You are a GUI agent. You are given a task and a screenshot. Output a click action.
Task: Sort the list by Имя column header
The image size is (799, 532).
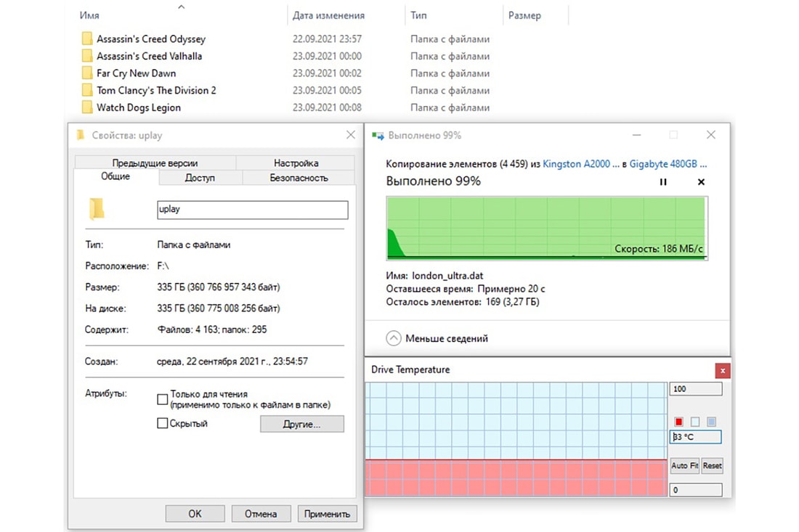click(x=89, y=15)
